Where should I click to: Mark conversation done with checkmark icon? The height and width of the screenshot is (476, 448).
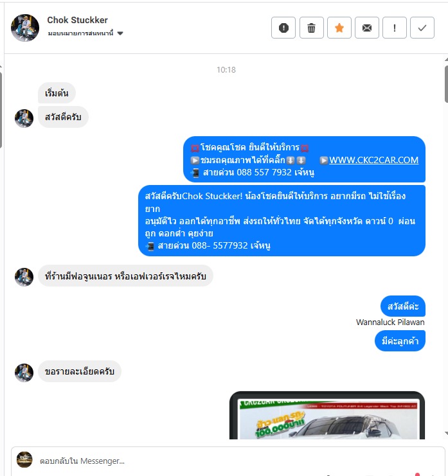[422, 28]
